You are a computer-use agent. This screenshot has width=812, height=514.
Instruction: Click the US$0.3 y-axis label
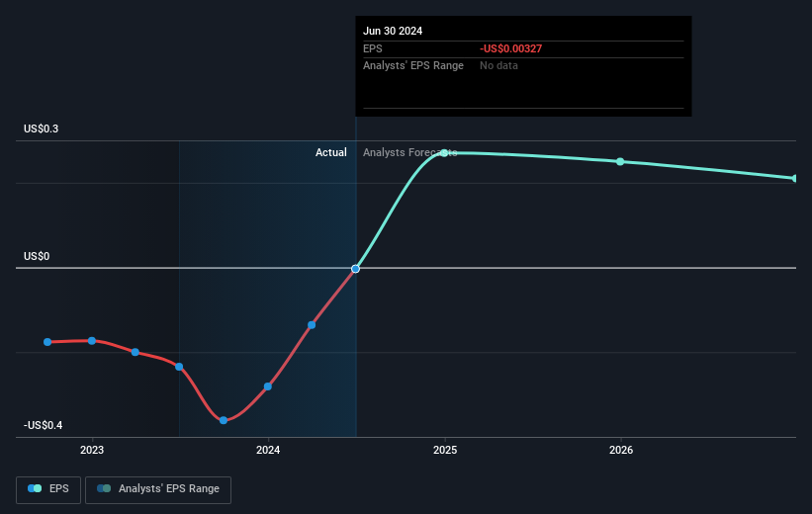[41, 128]
